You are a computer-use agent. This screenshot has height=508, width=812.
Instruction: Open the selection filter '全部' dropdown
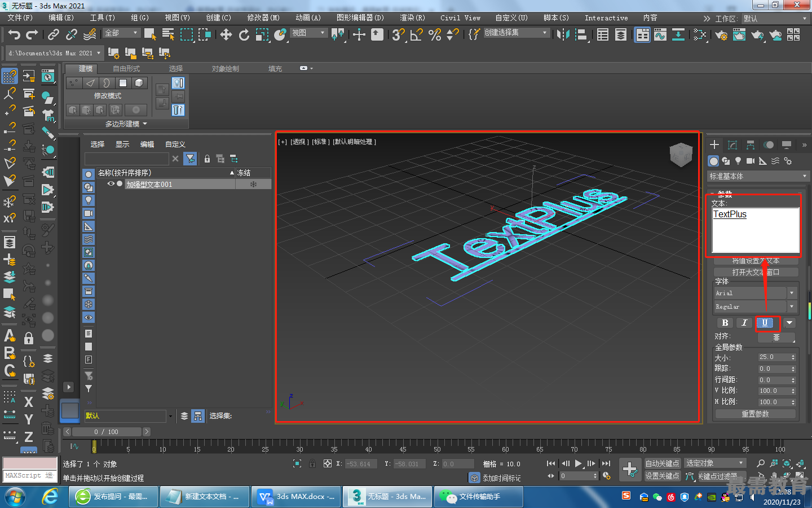coord(121,33)
